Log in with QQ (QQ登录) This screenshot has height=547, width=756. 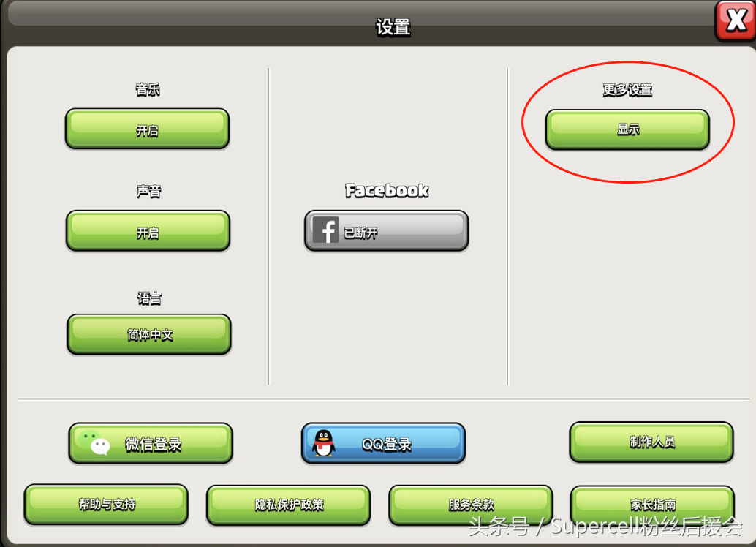coord(383,443)
